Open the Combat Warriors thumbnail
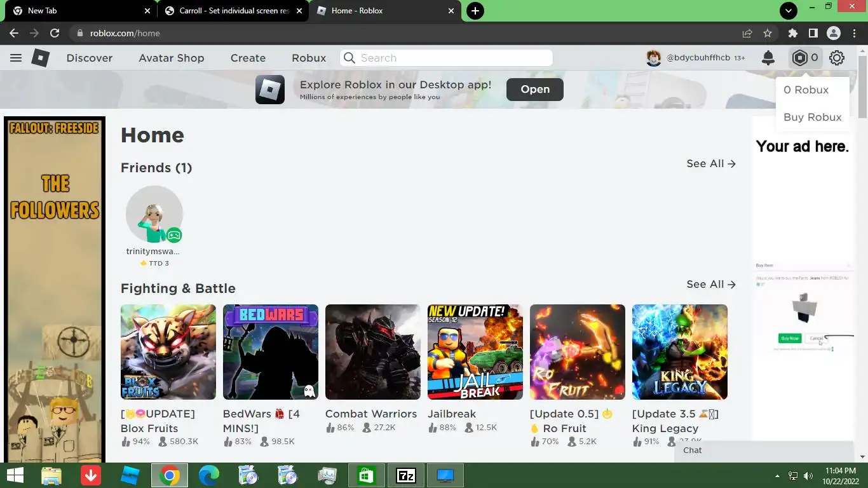This screenshot has width=868, height=488. [x=373, y=352]
